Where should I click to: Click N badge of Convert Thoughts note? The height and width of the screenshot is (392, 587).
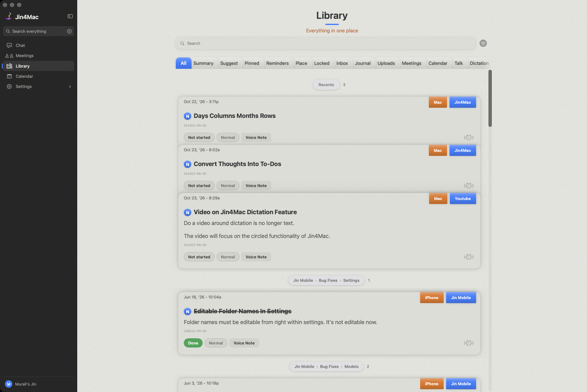(188, 164)
